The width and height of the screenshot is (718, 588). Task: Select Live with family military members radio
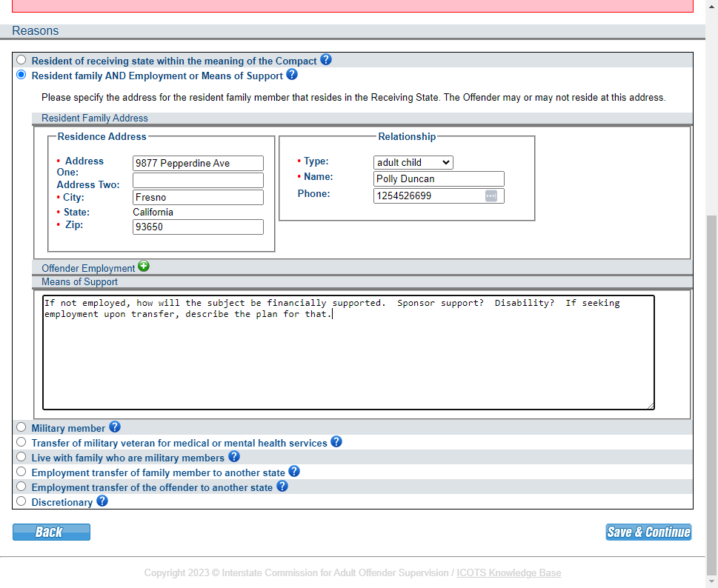21,457
